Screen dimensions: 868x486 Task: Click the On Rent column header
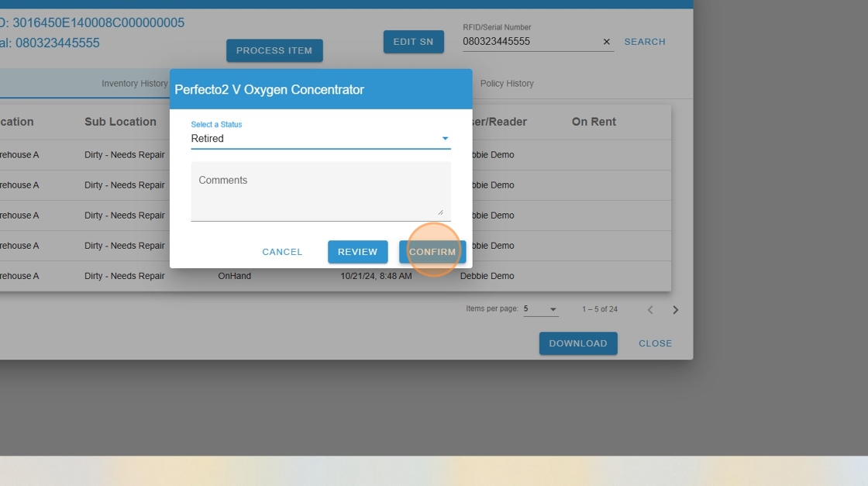[594, 122]
